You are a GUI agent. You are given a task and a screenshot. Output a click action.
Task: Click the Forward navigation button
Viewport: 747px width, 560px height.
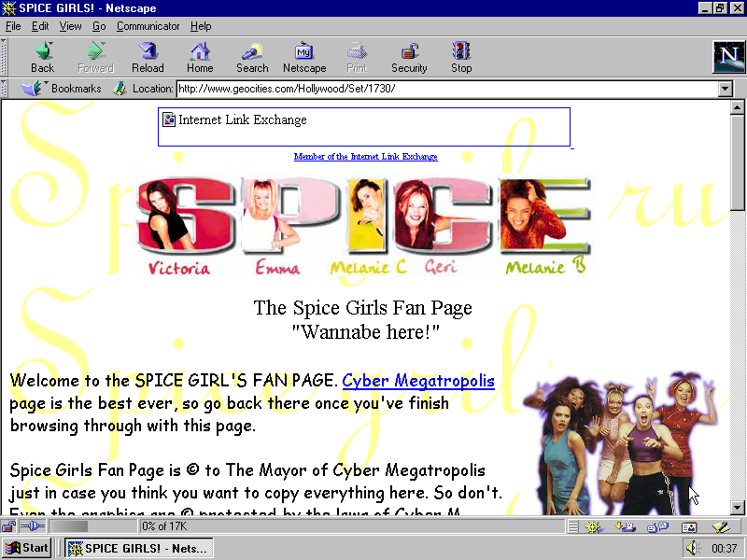click(x=95, y=57)
